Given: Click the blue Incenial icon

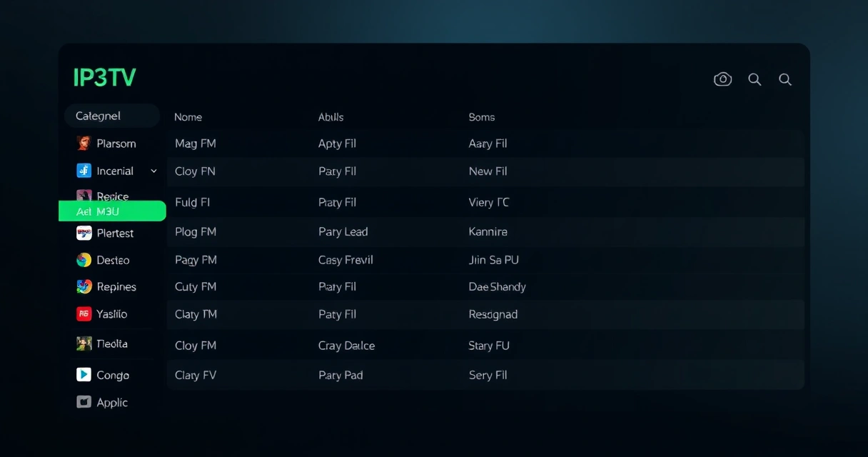Looking at the screenshot, I should (x=84, y=171).
